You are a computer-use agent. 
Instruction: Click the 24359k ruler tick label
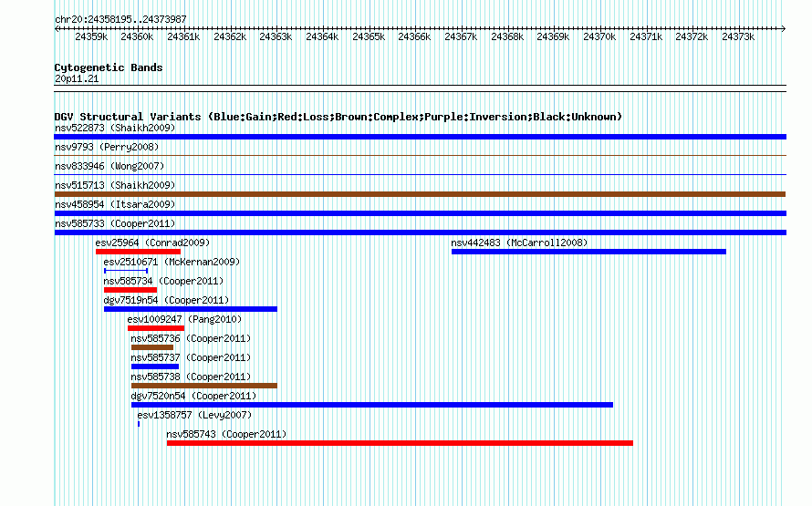pos(91,36)
